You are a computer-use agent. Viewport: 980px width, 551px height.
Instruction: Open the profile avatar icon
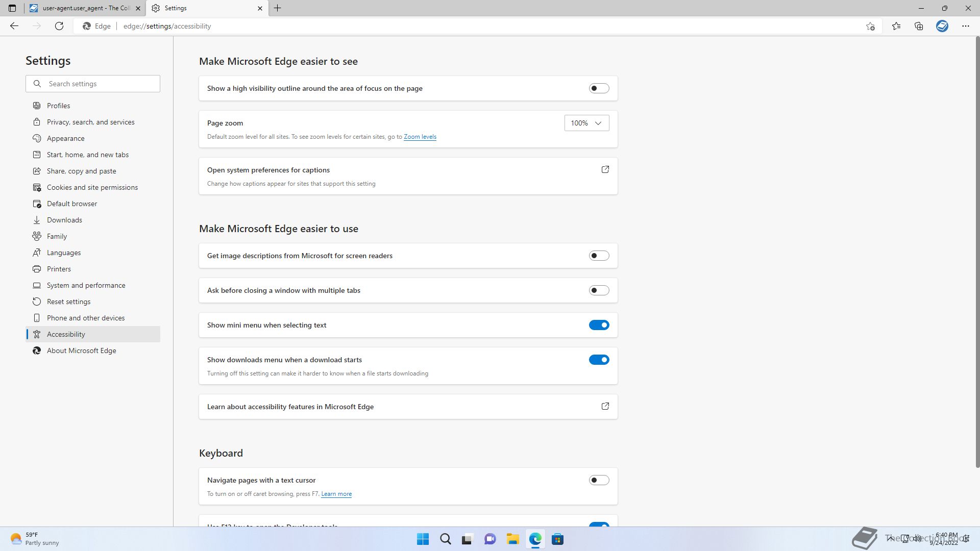(x=942, y=26)
